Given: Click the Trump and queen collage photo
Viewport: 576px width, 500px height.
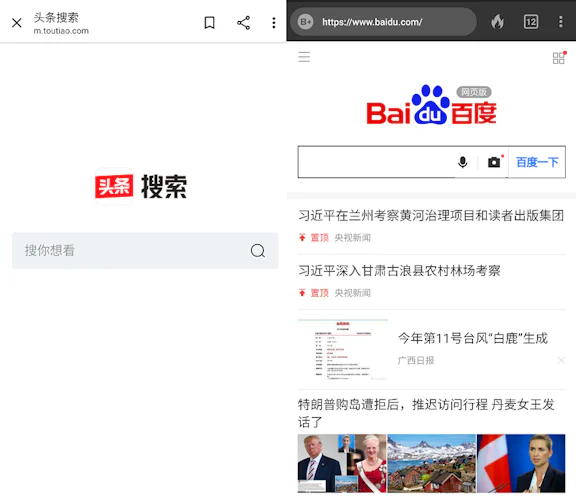Looking at the screenshot, I should click(x=342, y=463).
